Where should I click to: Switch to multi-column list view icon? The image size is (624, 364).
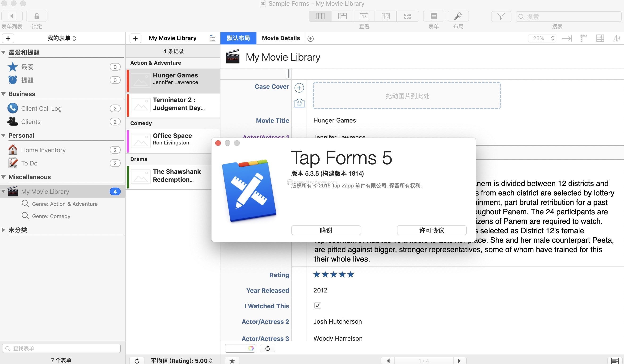(x=342, y=16)
